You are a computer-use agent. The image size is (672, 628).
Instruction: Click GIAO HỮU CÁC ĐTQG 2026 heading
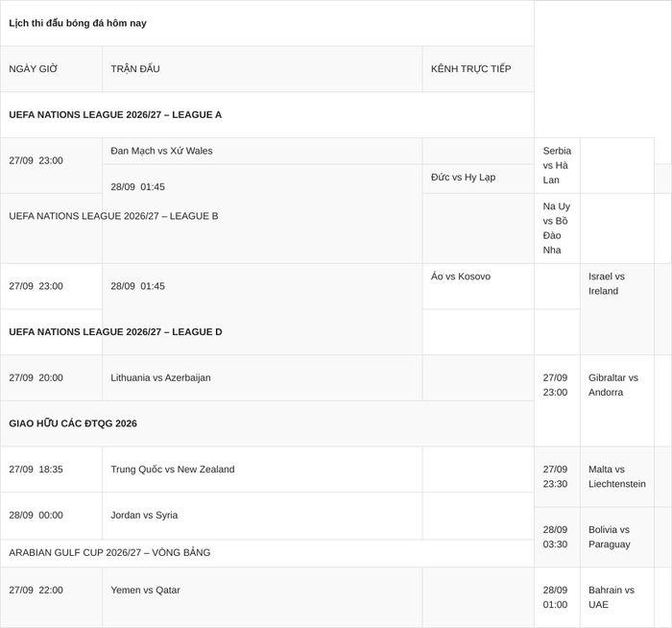[73, 423]
